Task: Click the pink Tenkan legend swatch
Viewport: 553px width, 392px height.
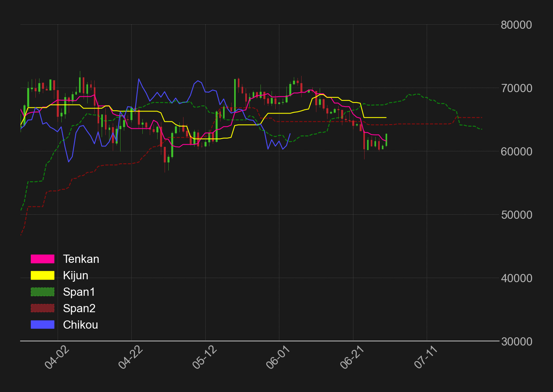Action: click(x=42, y=259)
